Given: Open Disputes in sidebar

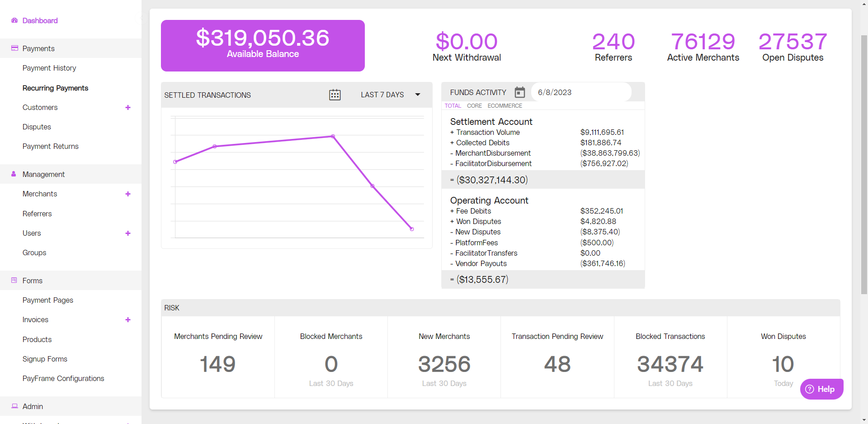Looking at the screenshot, I should (37, 127).
